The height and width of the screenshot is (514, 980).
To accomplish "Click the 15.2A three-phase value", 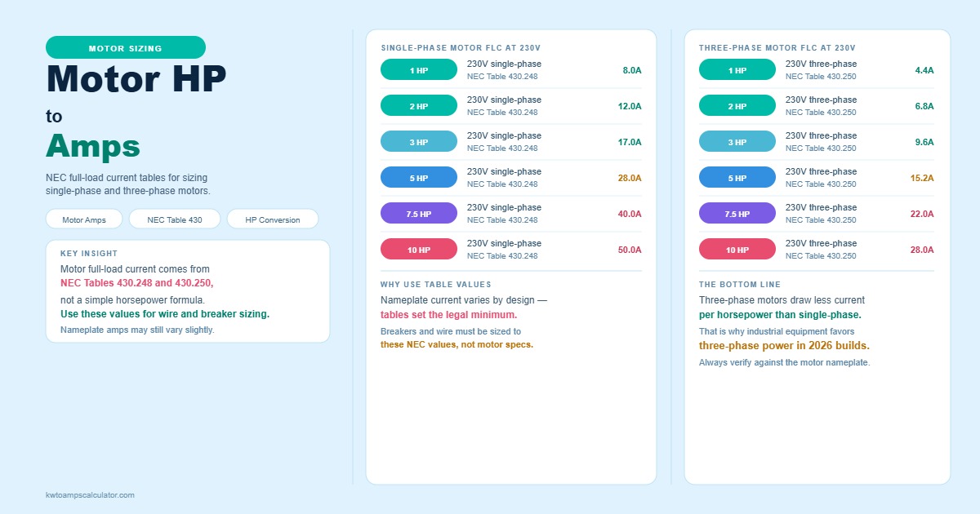I will (922, 178).
